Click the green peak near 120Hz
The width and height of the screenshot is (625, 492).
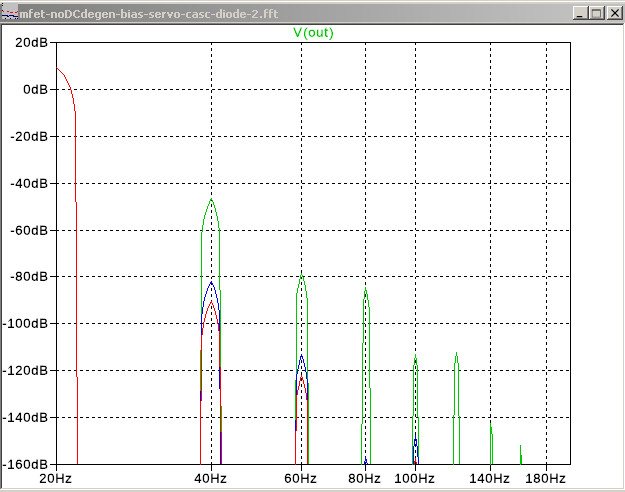point(456,355)
